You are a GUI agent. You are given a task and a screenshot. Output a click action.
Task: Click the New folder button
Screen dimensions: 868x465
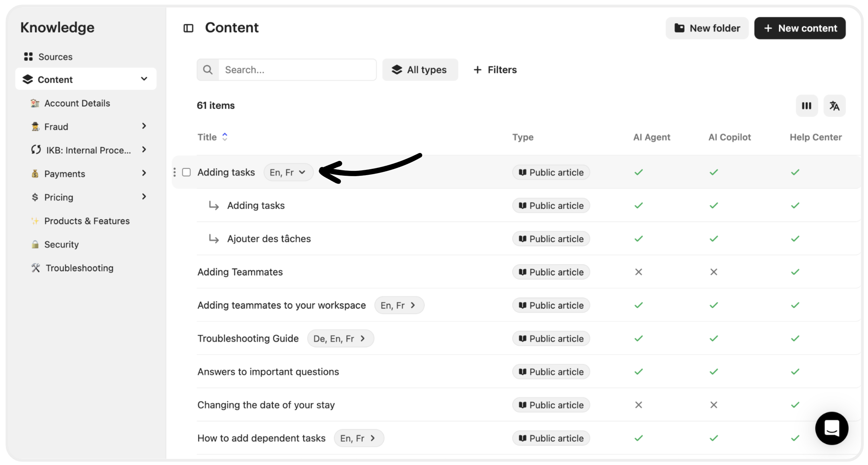point(707,28)
